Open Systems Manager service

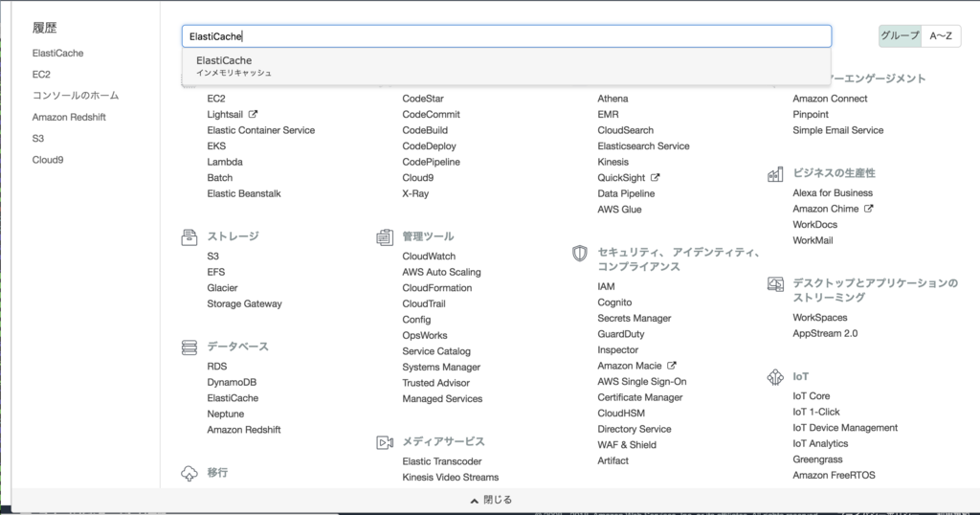[441, 367]
